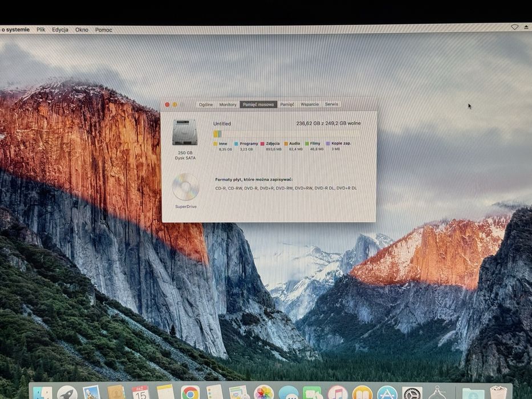Click the 'CD-R, CD-RW, DVD-R…' formats list
This screenshot has width=532, height=399.
click(x=286, y=188)
